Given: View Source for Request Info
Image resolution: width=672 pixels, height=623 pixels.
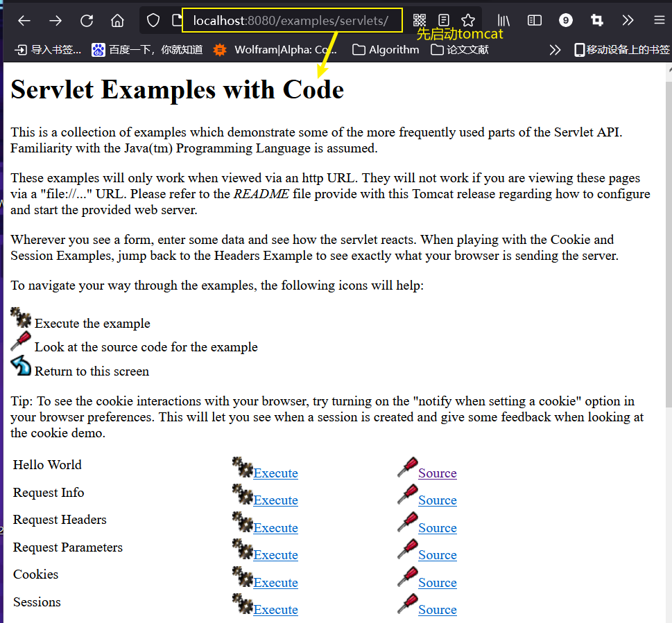Looking at the screenshot, I should click(x=437, y=500).
